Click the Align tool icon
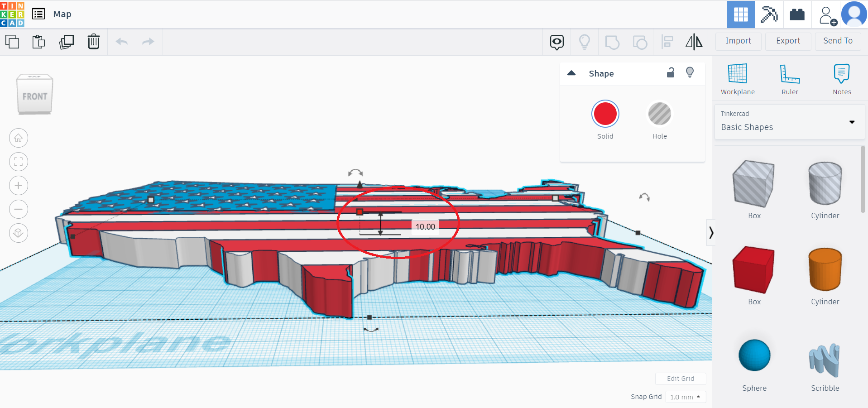868x408 pixels. click(x=667, y=42)
